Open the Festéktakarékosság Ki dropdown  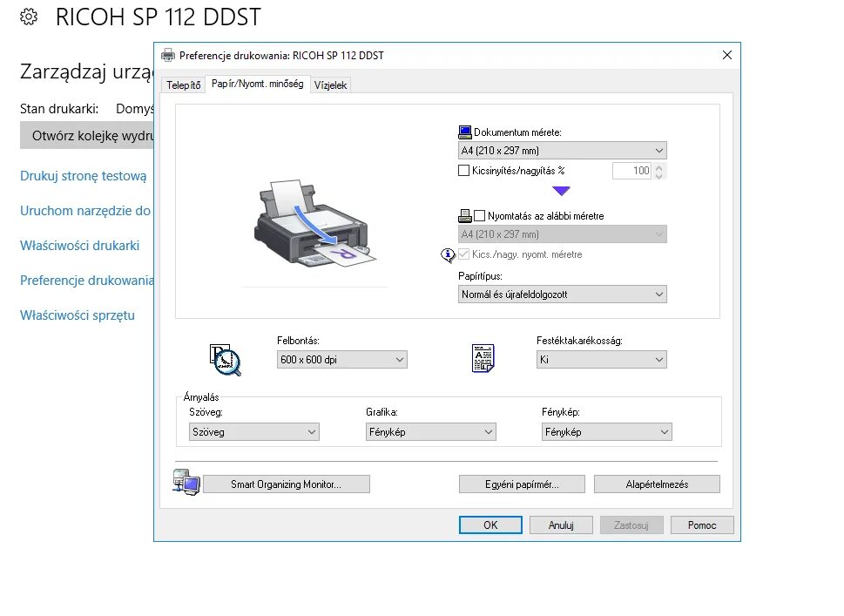(x=601, y=360)
